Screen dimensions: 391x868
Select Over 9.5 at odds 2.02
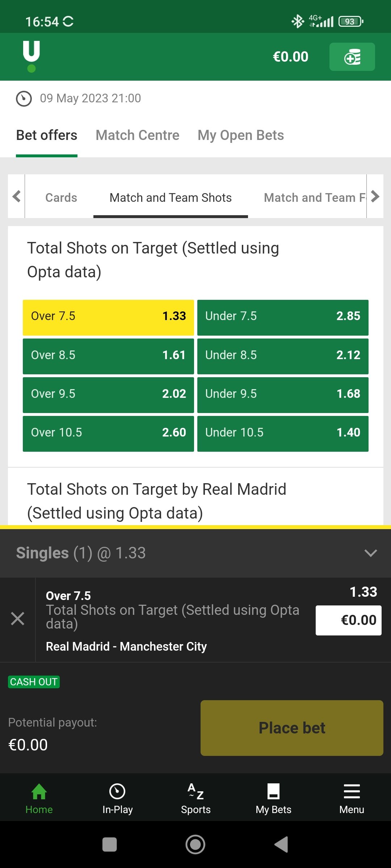click(x=108, y=395)
